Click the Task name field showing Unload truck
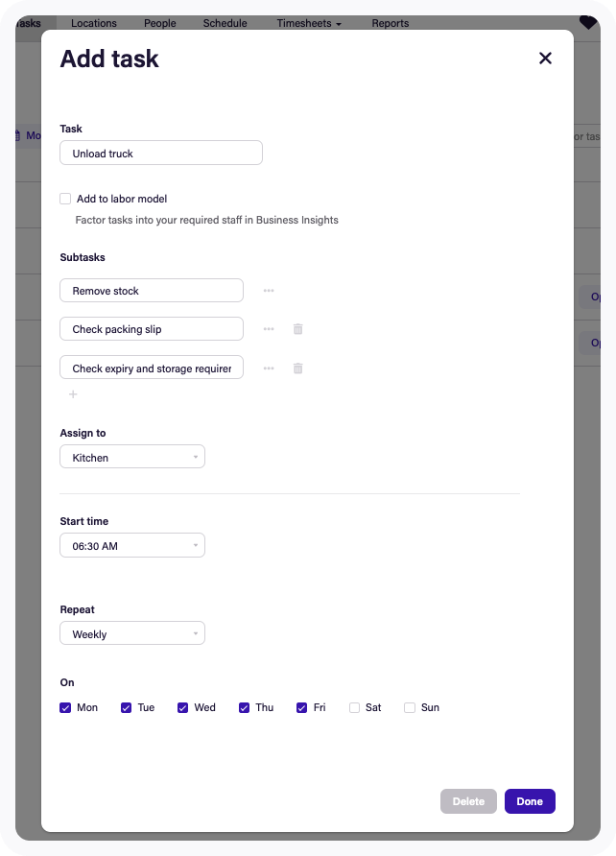Image resolution: width=616 pixels, height=856 pixels. coord(160,152)
